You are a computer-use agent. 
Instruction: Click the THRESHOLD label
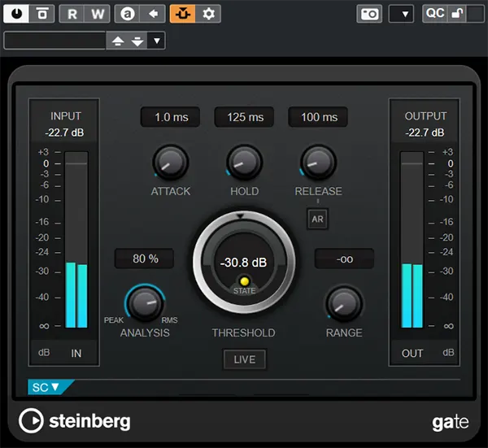pyautogui.click(x=244, y=333)
